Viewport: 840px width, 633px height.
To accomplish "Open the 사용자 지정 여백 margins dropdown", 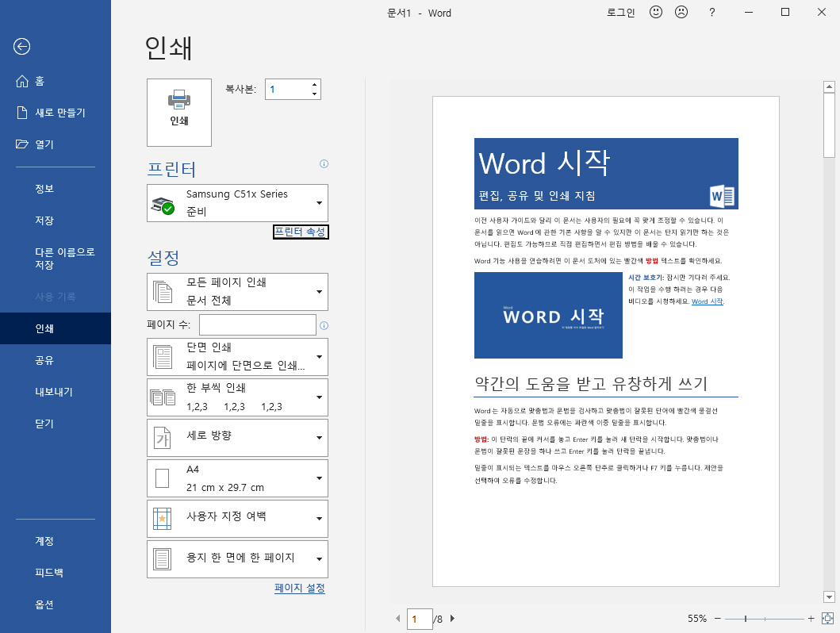I will 237,519.
